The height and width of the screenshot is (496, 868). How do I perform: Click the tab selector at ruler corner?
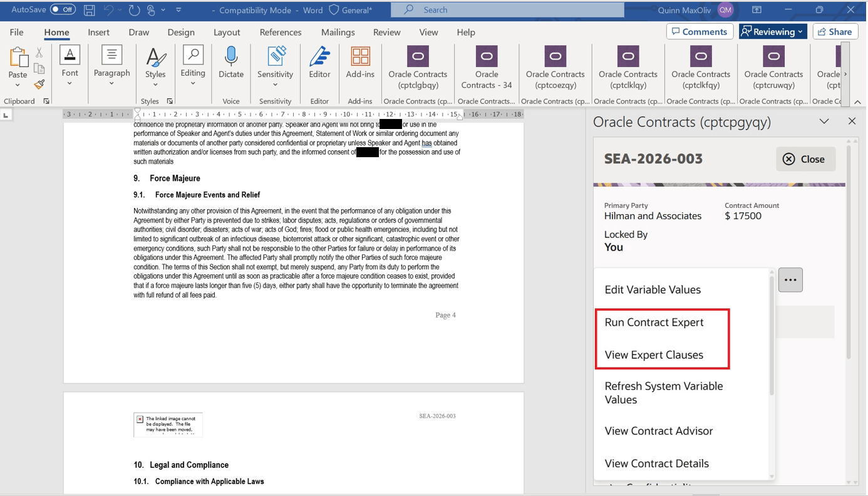coord(6,115)
